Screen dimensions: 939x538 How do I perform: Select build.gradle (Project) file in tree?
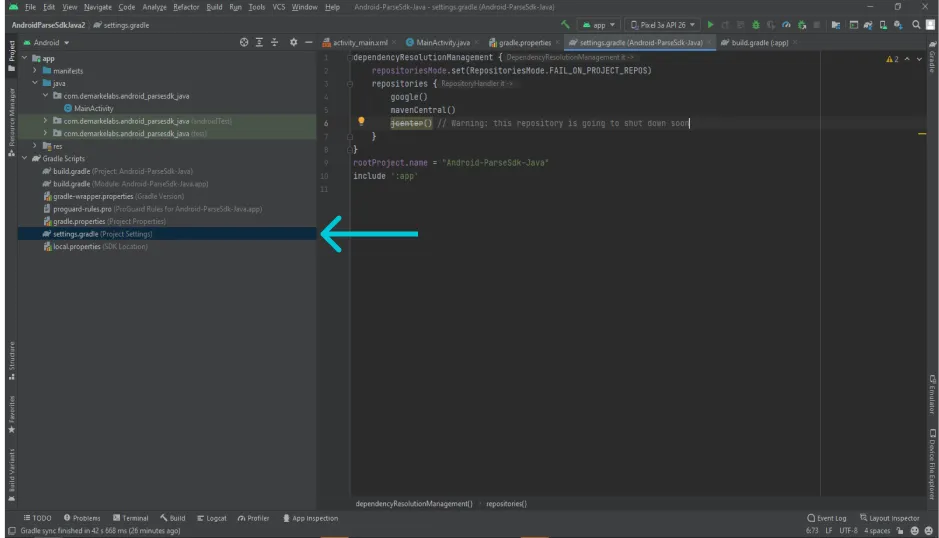click(117, 171)
